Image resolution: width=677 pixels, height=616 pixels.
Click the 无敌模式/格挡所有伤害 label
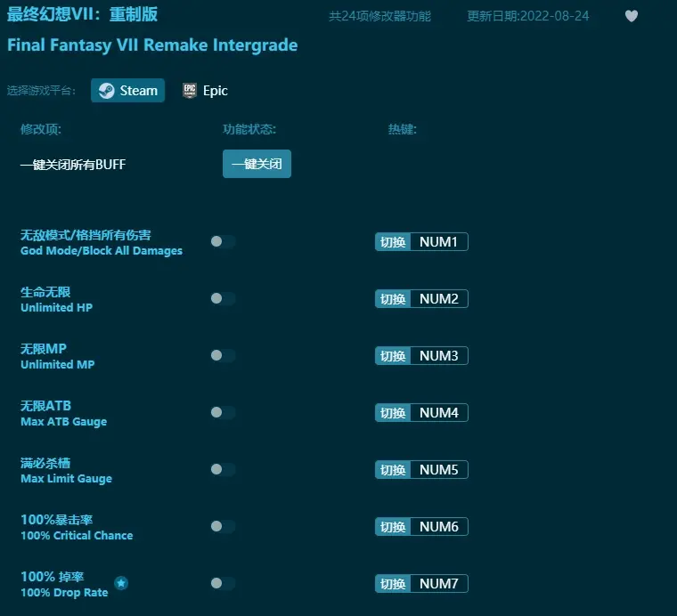(x=86, y=235)
